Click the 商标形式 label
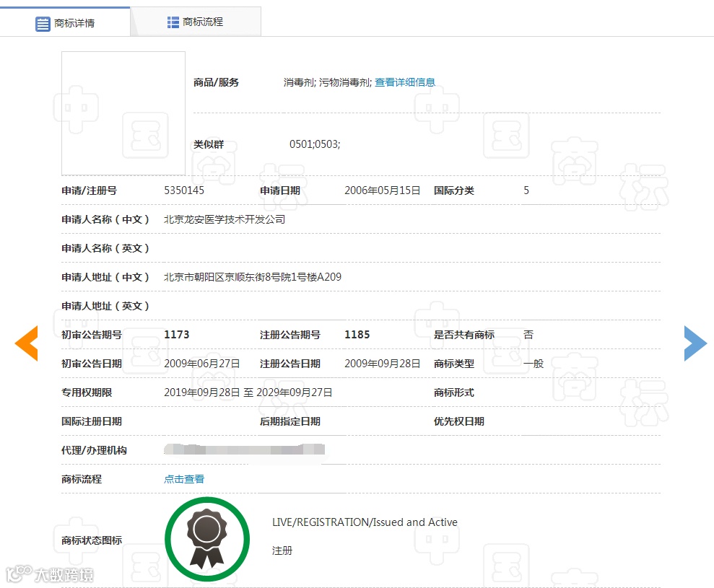Viewport: 714px width, 588px height. pos(454,392)
